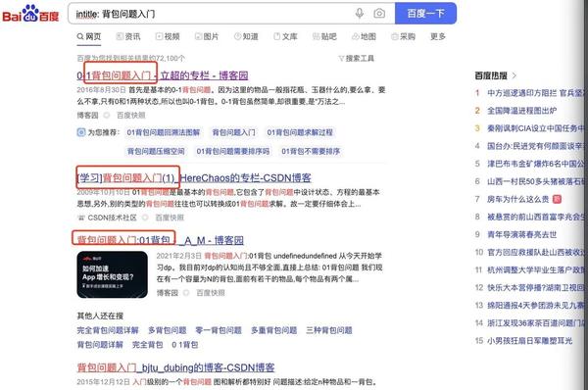Open hot search 青年导演蒋春亮去世
588x390 pixels.
521,234
